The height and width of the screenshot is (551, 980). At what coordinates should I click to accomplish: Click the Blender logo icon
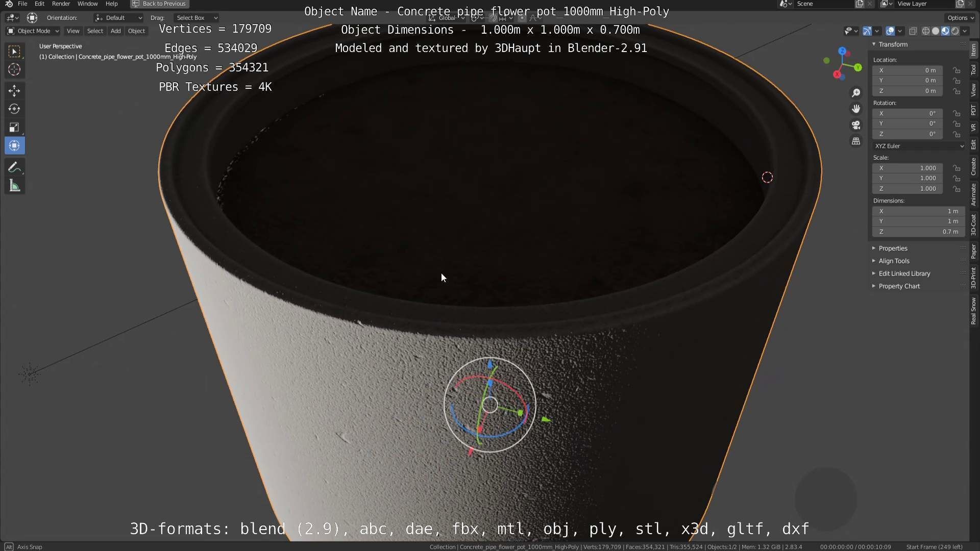click(x=9, y=4)
